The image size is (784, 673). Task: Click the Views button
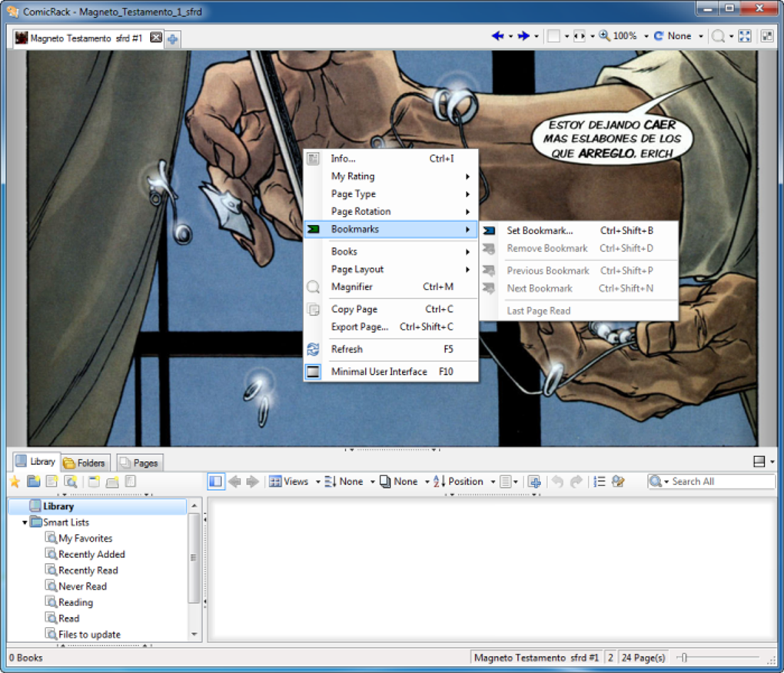289,482
